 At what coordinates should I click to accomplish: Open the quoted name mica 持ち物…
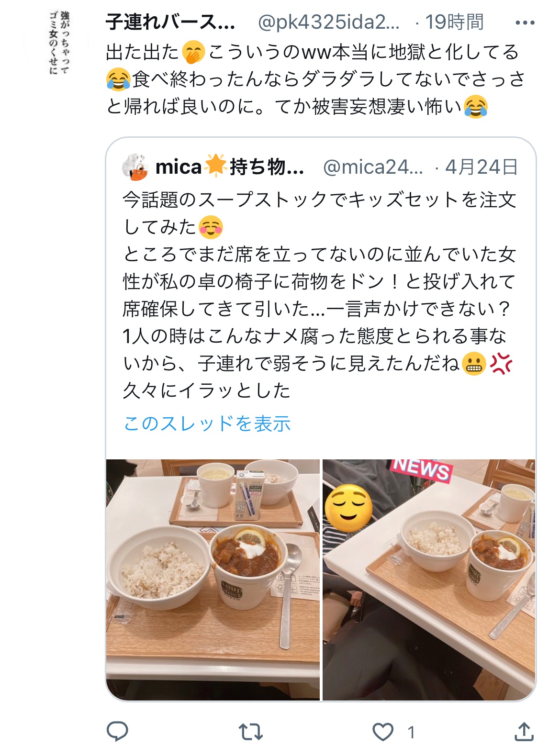pyautogui.click(x=230, y=167)
